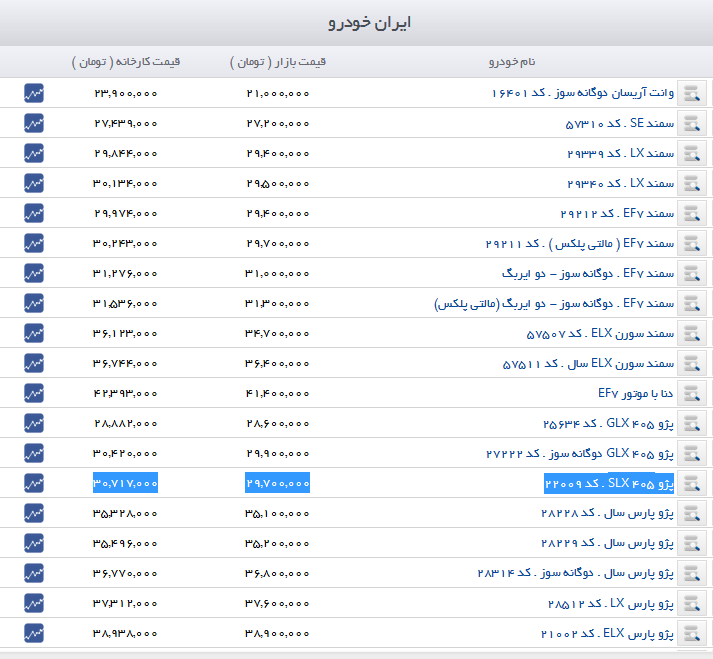Show chart icon for سمند LX کد ۲۹۳۳۹

coord(34,153)
